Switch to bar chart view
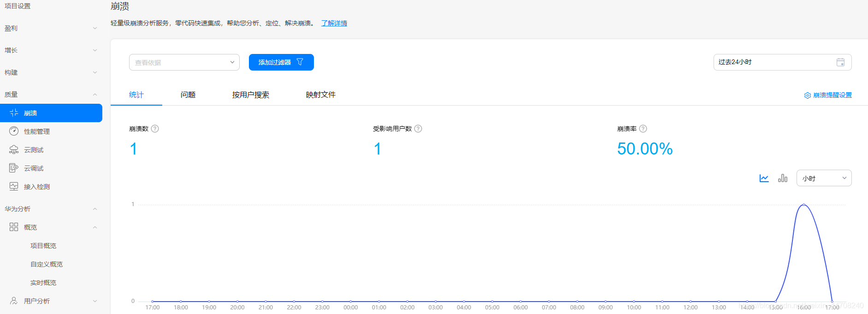Image resolution: width=868 pixels, height=314 pixels. 783,178
